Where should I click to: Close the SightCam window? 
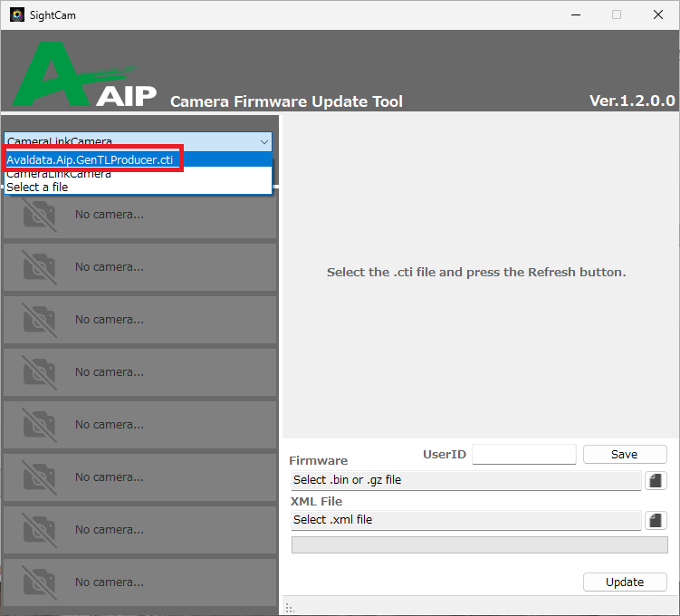658,14
